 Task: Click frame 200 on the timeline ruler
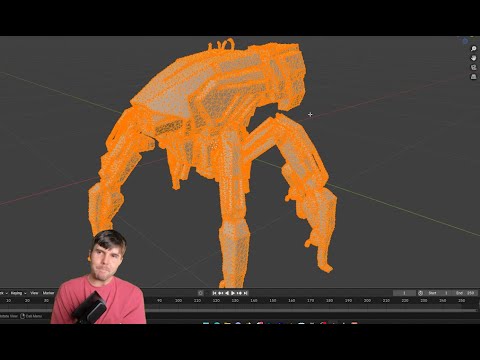[367, 301]
